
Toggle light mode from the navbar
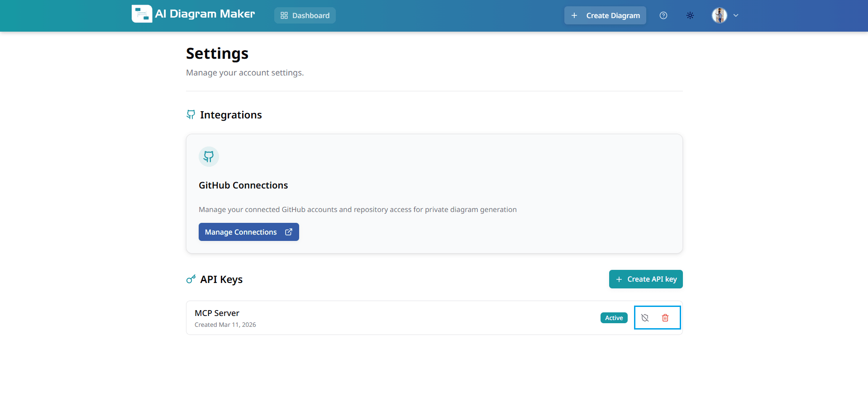(x=690, y=15)
